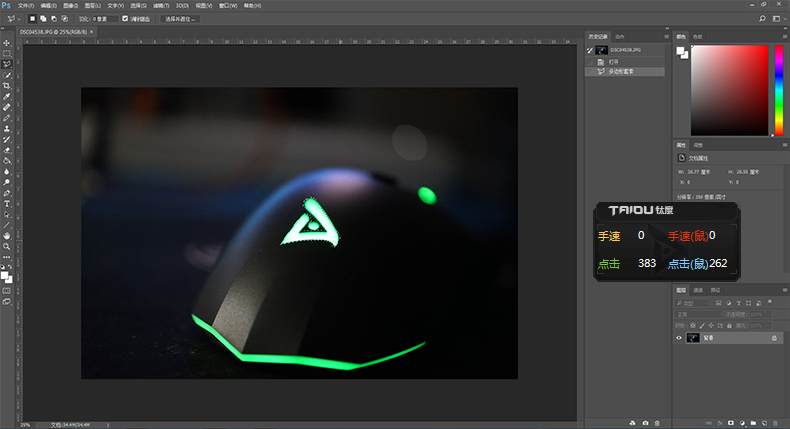The width and height of the screenshot is (790, 429).
Task: Toggle history brush source for DSC04538.JPG snapshot
Action: [590, 50]
